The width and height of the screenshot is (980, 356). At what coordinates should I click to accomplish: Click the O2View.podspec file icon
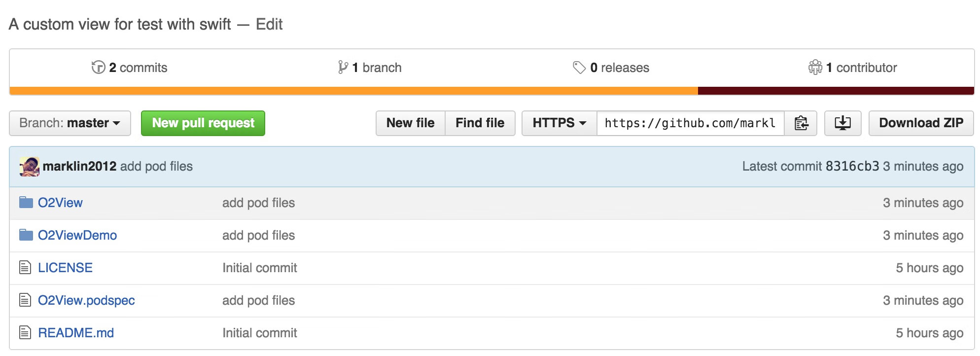(x=25, y=300)
